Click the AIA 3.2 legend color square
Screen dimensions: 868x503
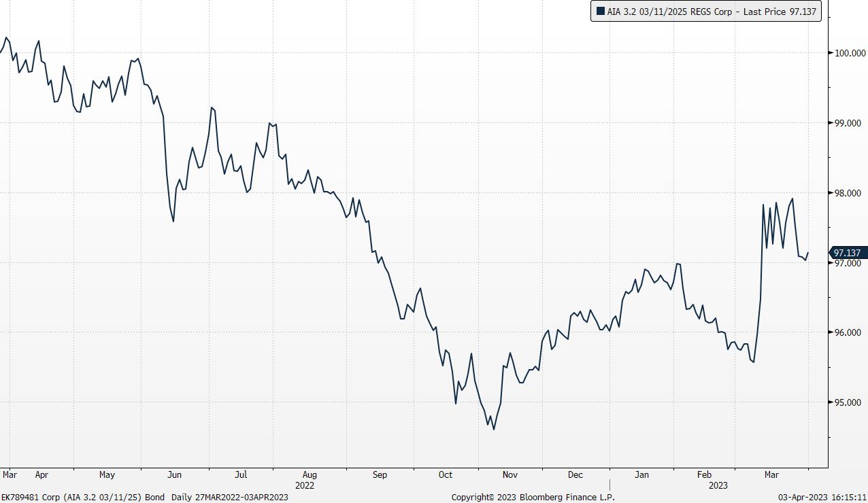600,11
